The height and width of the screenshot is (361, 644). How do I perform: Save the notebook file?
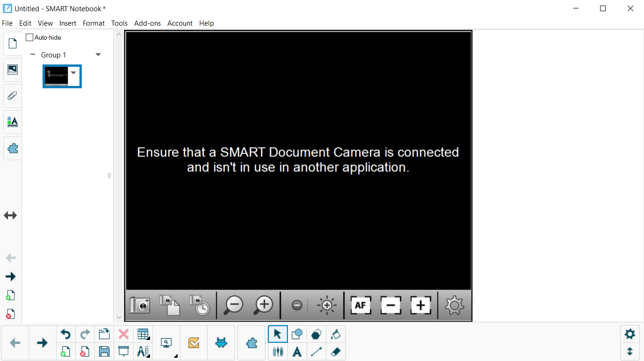coord(104,352)
